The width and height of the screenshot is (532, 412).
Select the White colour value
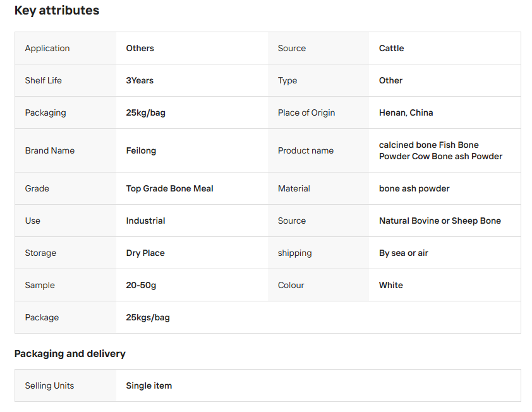(390, 286)
